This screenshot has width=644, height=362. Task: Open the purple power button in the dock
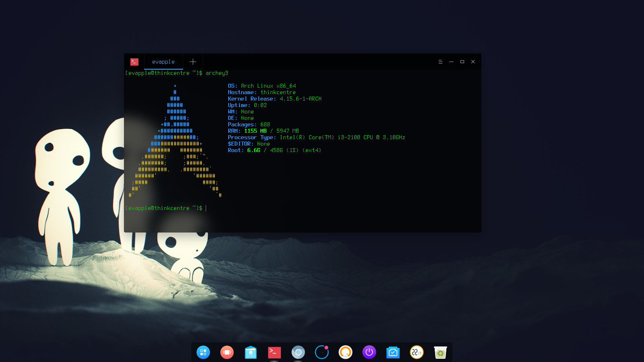369,352
